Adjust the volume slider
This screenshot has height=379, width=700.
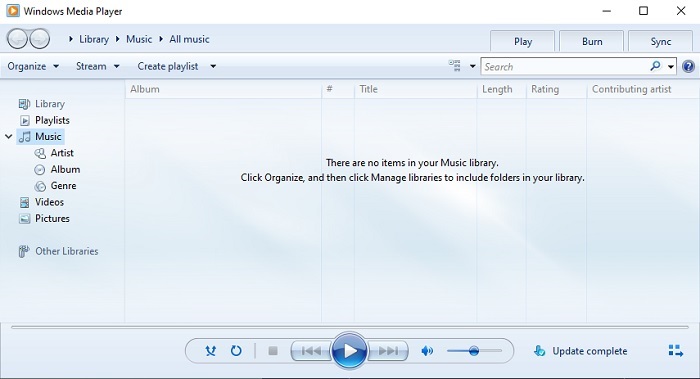click(474, 351)
